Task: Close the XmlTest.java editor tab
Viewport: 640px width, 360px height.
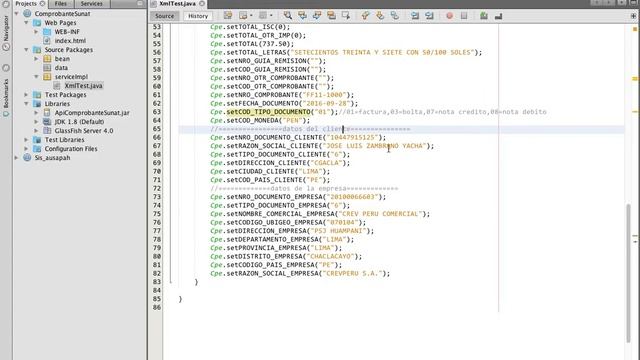Action: [x=202, y=3]
